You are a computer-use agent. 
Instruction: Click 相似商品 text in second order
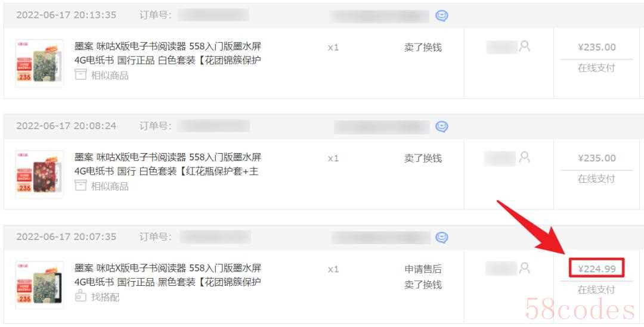tap(110, 186)
